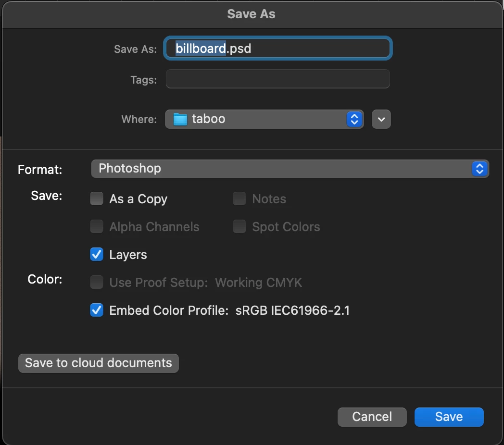This screenshot has height=445, width=504.
Task: Toggle the Spot Colors checkbox
Action: (239, 227)
